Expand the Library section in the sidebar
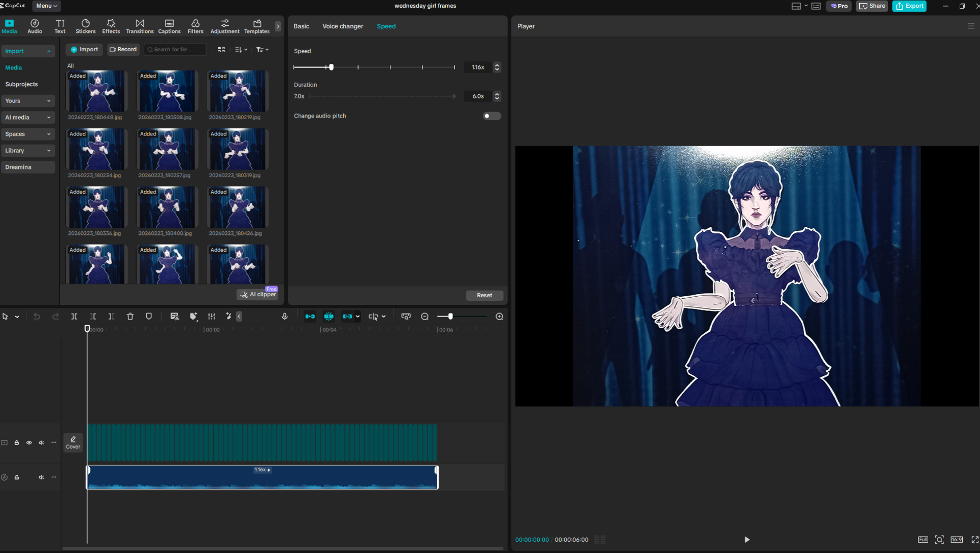Image resolution: width=980 pixels, height=553 pixels. 27,151
